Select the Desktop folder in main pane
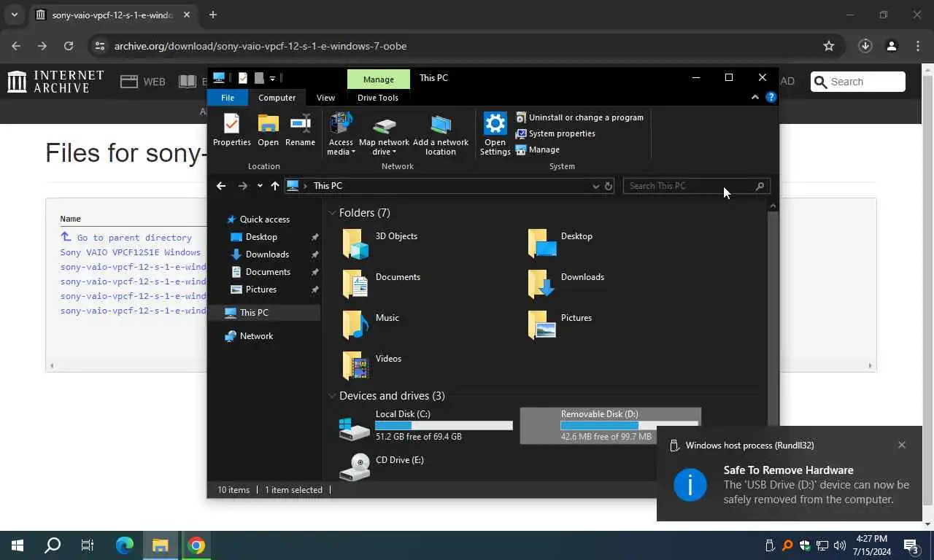Screen dimensions: 934x560 (x=561, y=243)
